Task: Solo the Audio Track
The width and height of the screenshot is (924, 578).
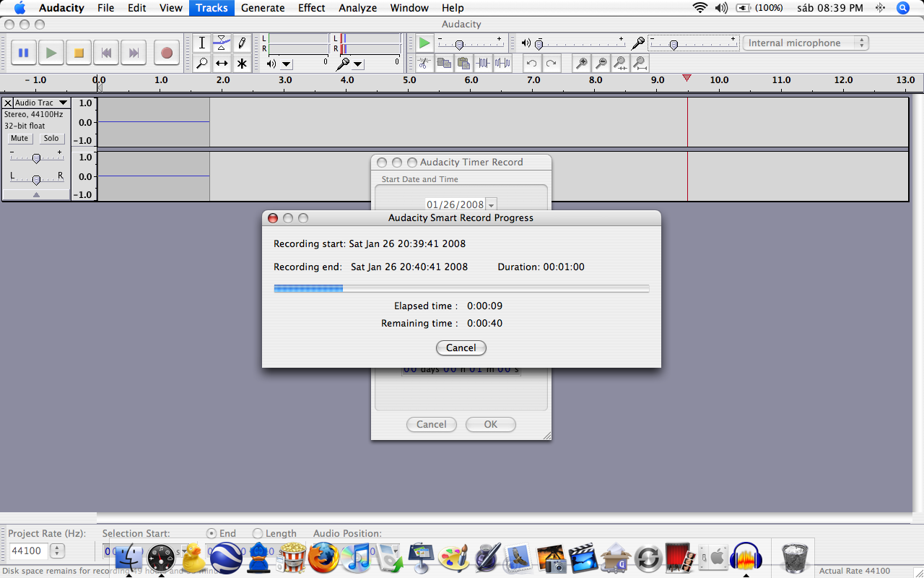Action: click(x=51, y=138)
